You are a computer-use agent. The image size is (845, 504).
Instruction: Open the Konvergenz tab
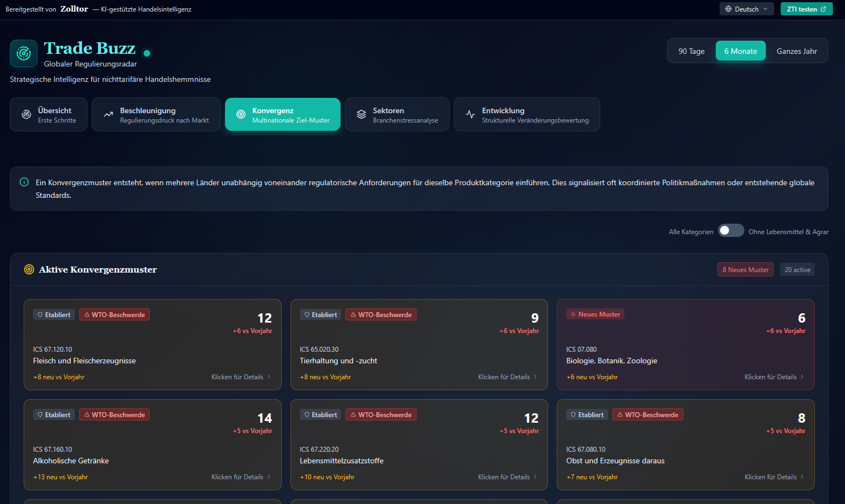click(x=283, y=114)
